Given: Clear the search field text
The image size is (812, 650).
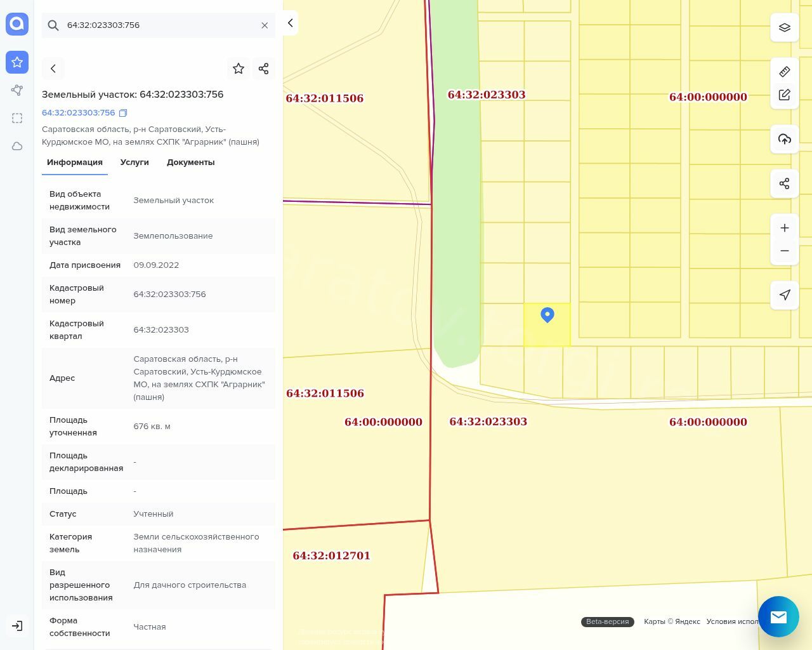Looking at the screenshot, I should [265, 25].
